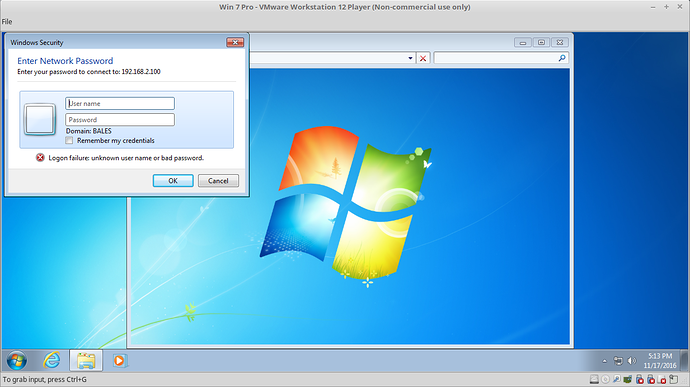Viewport: 690px width, 387px height.
Task: Click the magnifier search icon in Explorer
Action: pyautogui.click(x=562, y=58)
